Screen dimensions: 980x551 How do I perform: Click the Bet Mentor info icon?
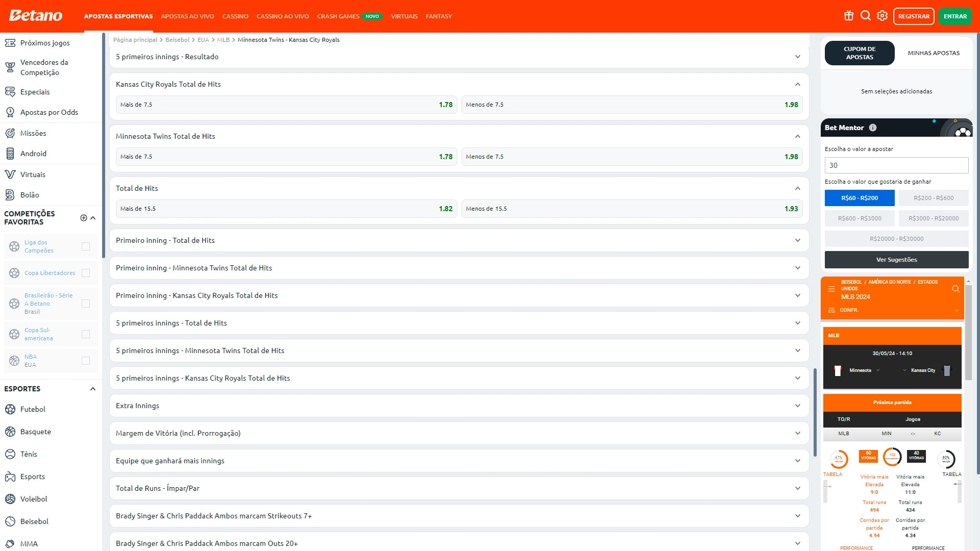click(873, 128)
